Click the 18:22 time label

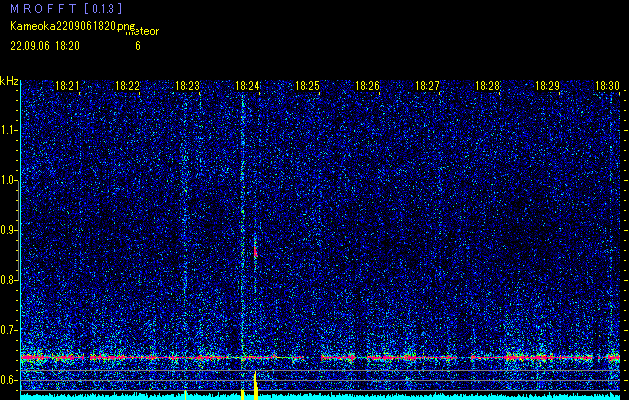pos(127,86)
